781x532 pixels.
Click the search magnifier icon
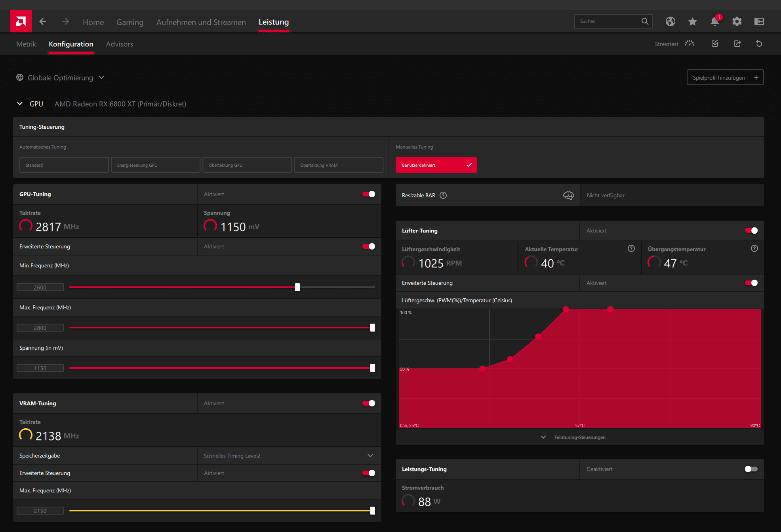(x=645, y=21)
